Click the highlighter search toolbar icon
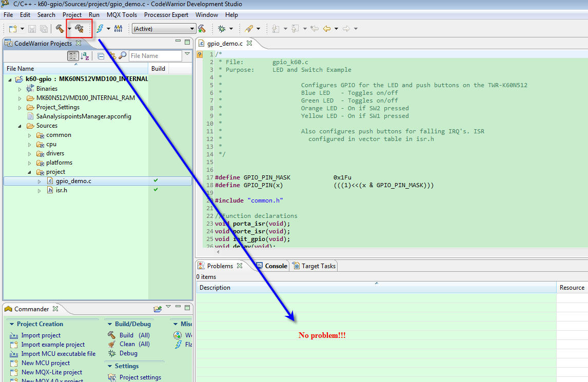The height and width of the screenshot is (382, 588). pos(249,29)
